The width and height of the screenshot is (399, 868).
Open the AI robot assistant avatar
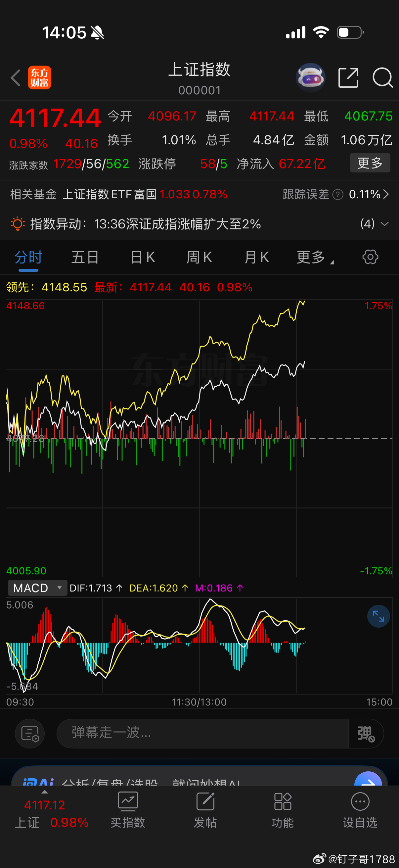click(x=310, y=77)
